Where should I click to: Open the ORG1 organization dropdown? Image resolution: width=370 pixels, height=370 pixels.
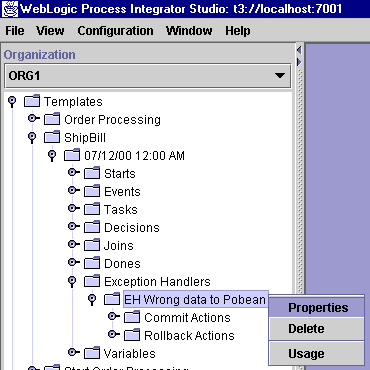click(148, 76)
